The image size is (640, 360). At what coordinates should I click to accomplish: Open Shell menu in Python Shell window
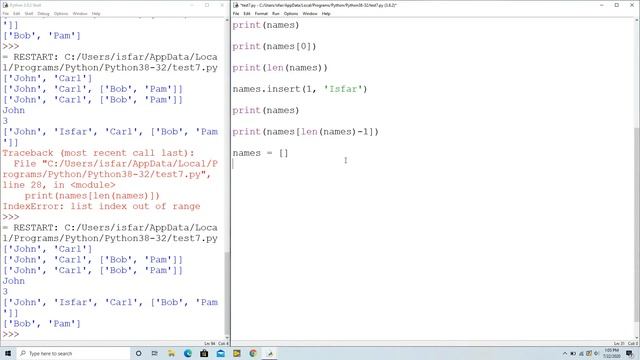click(x=29, y=13)
